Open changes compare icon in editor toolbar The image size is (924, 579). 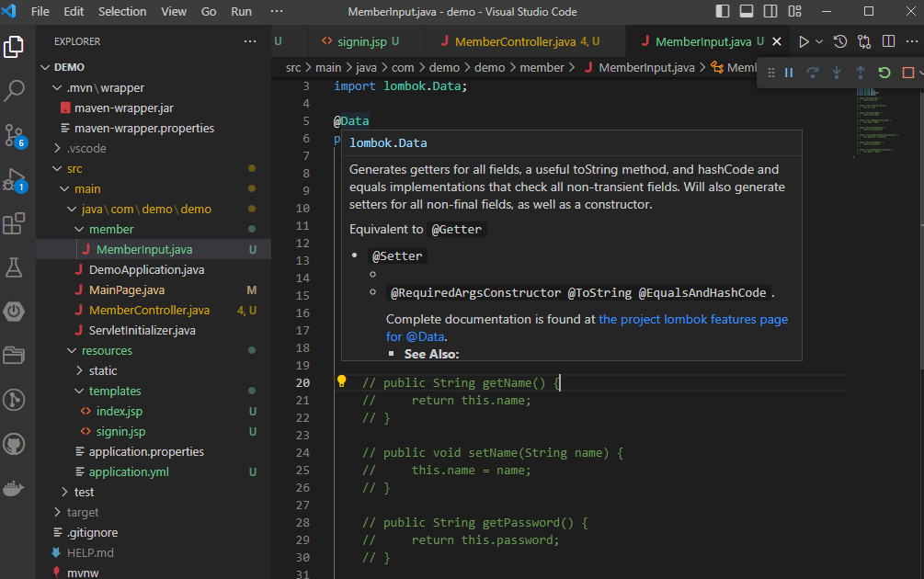864,41
